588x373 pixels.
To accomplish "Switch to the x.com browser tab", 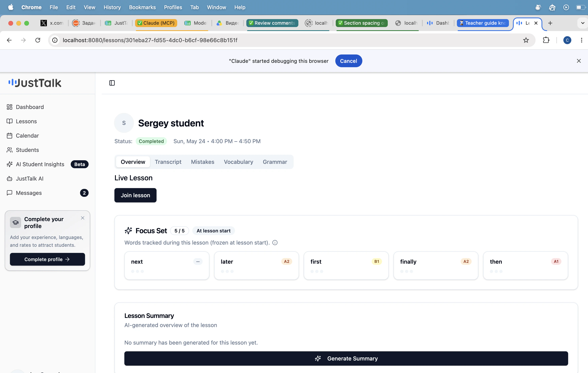I will pos(52,23).
